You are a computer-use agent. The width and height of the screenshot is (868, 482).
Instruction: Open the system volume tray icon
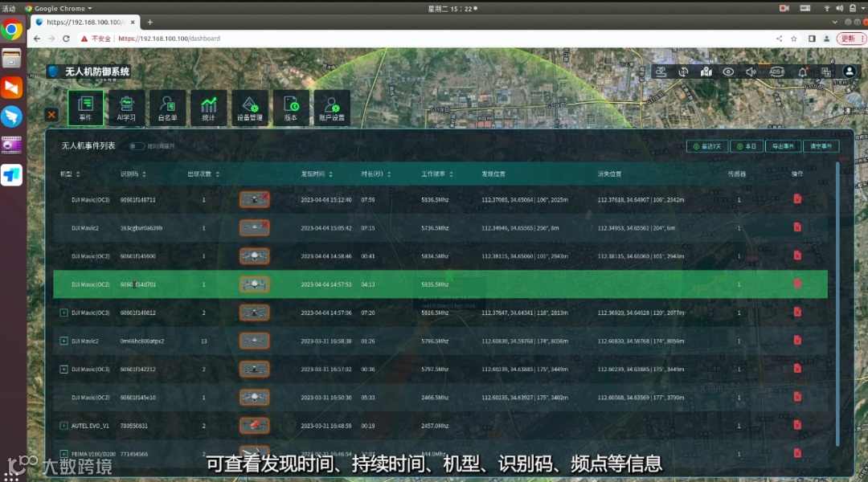pyautogui.click(x=840, y=8)
